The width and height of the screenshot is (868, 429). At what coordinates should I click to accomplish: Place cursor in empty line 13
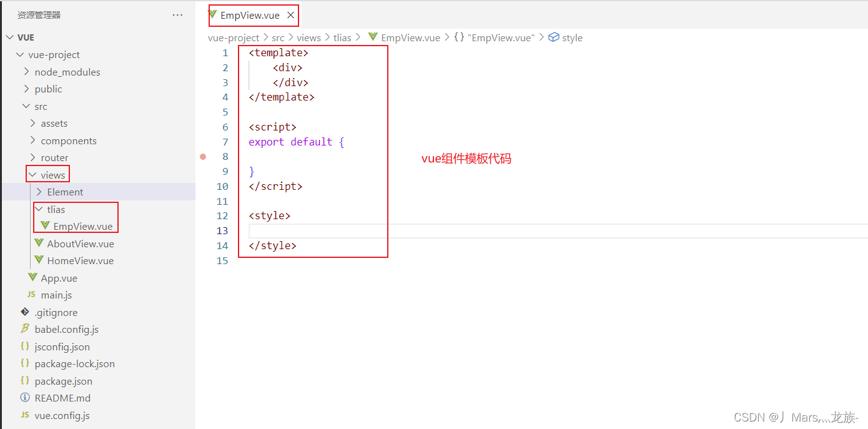pyautogui.click(x=558, y=231)
